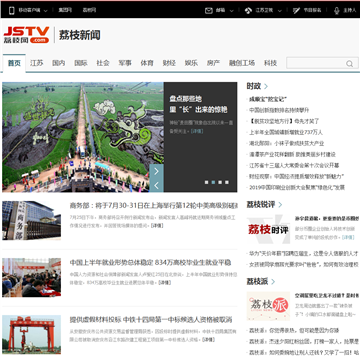Click the microphone host icon

click(x=337, y=10)
